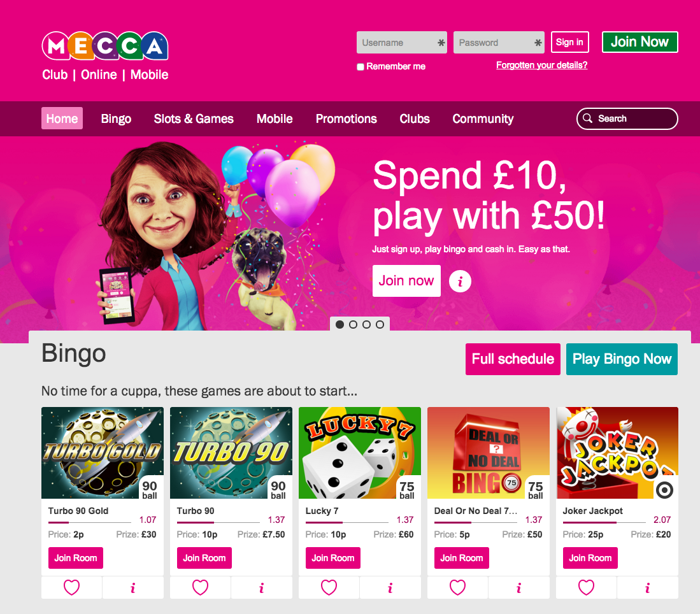Image resolution: width=700 pixels, height=614 pixels.
Task: Focus the Username input field
Action: click(x=402, y=43)
